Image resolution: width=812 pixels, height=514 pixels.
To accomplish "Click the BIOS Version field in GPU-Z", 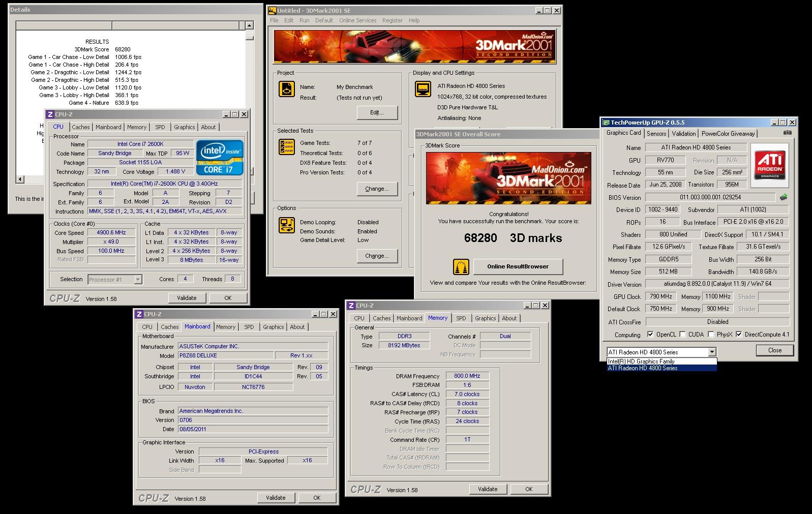I will (710, 197).
